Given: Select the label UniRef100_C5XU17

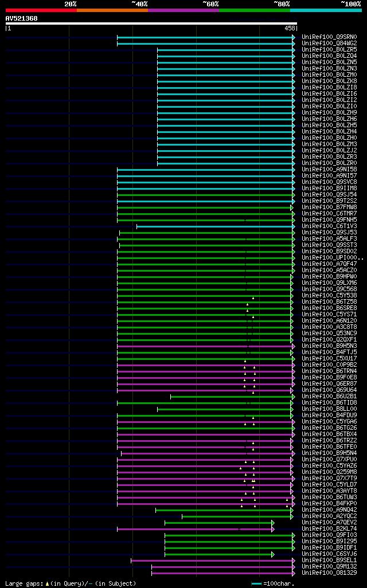Looking at the screenshot, I should [x=330, y=359].
